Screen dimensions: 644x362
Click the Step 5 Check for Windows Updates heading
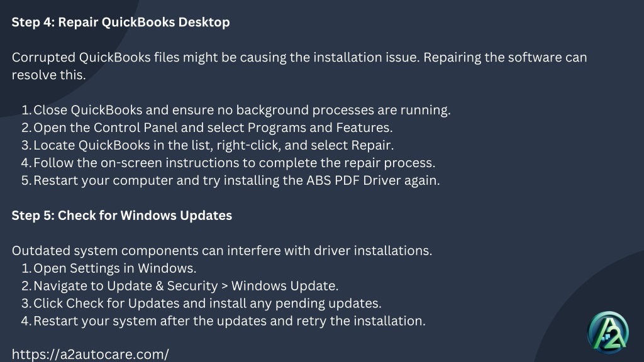pyautogui.click(x=121, y=216)
